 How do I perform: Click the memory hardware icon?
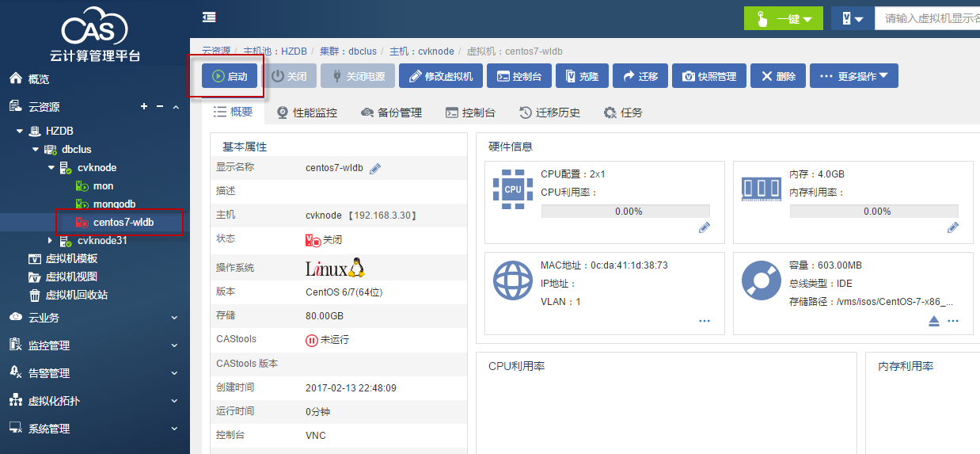point(761,189)
